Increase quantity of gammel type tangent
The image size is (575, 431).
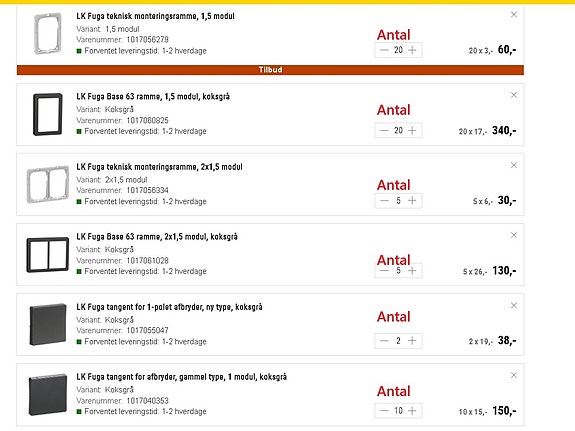pyautogui.click(x=412, y=411)
